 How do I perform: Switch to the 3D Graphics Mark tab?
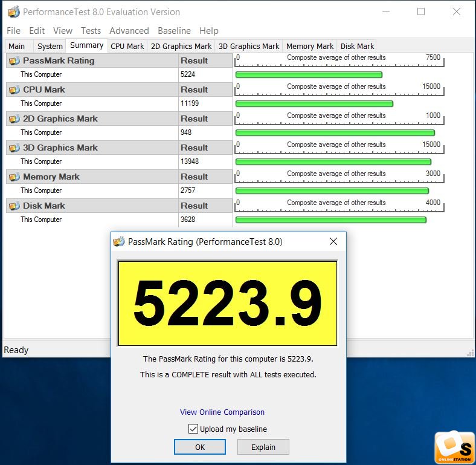click(249, 46)
